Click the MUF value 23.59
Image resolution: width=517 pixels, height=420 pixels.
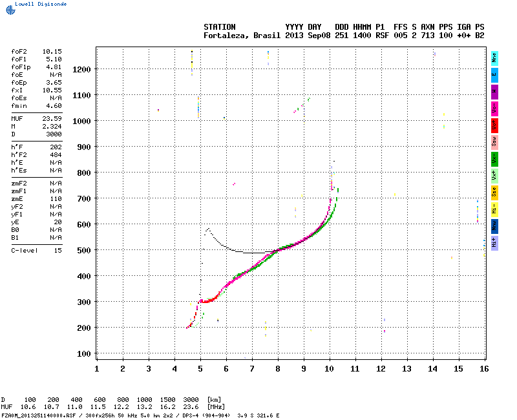[52, 119]
